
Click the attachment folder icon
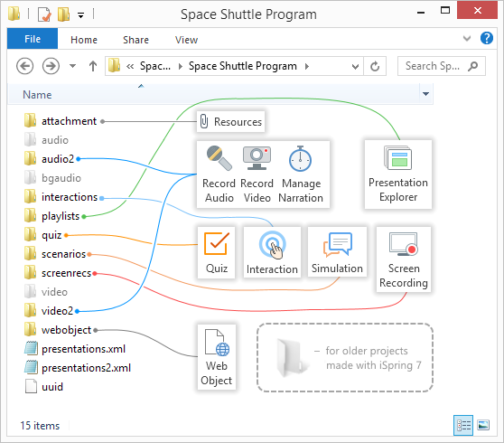[x=30, y=120]
